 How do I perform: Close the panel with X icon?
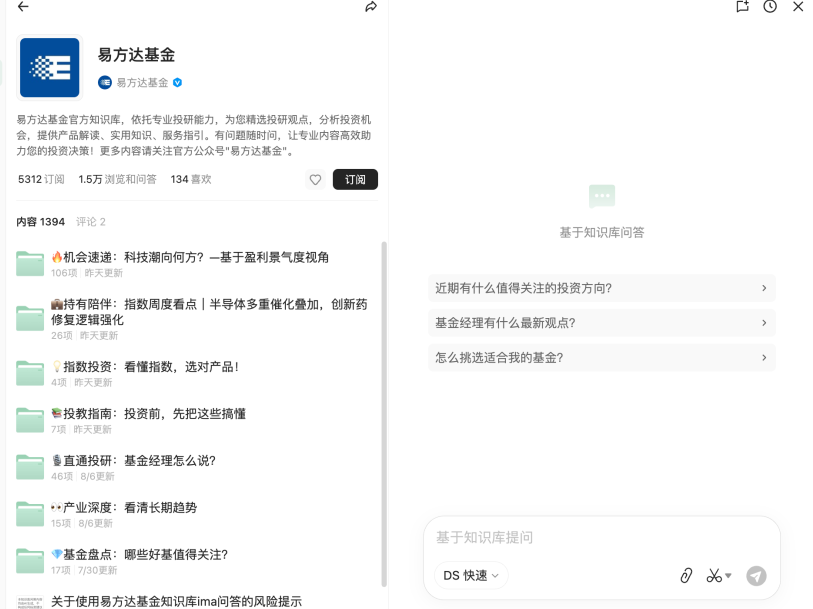click(798, 6)
